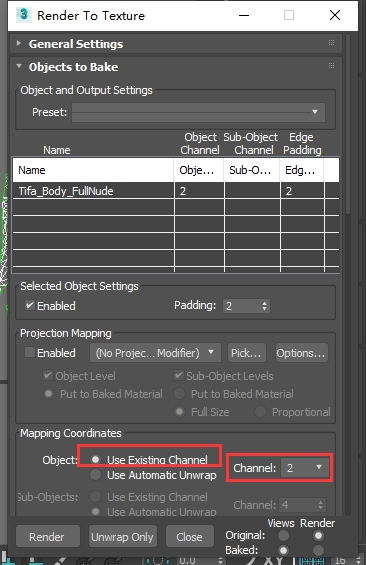366x565 pixels.
Task: Click the Object Channel cell value 2
Action: (x=199, y=191)
